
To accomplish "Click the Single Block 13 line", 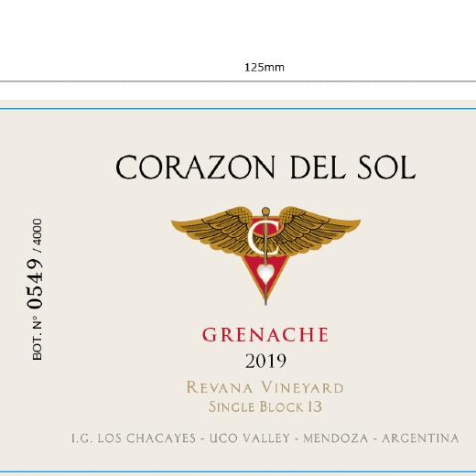I will 265,406.
